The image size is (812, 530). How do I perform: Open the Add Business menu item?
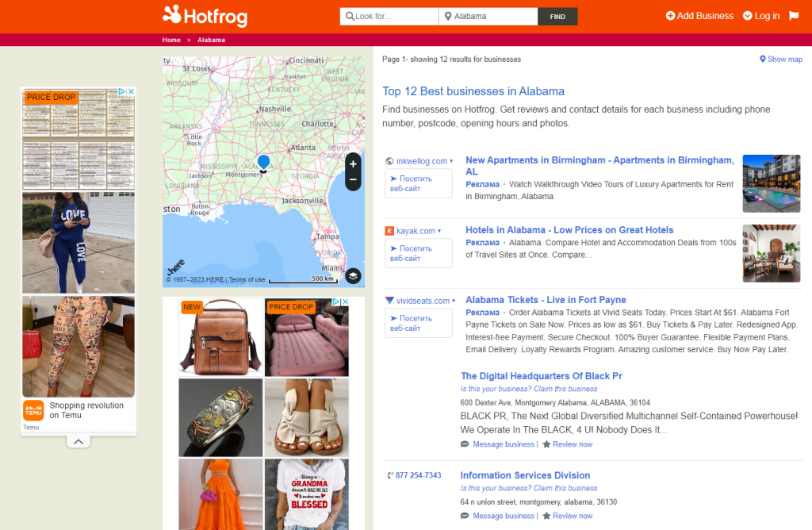coord(699,16)
